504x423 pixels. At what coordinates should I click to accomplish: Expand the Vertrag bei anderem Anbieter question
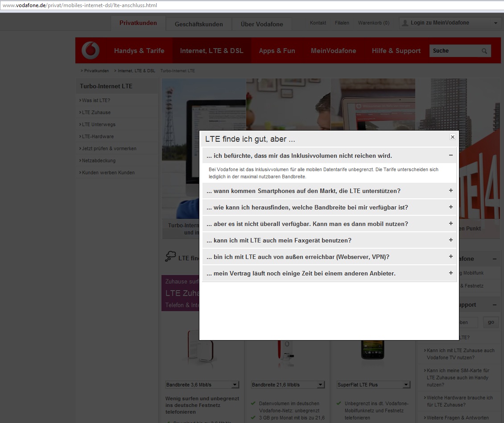(x=450, y=273)
